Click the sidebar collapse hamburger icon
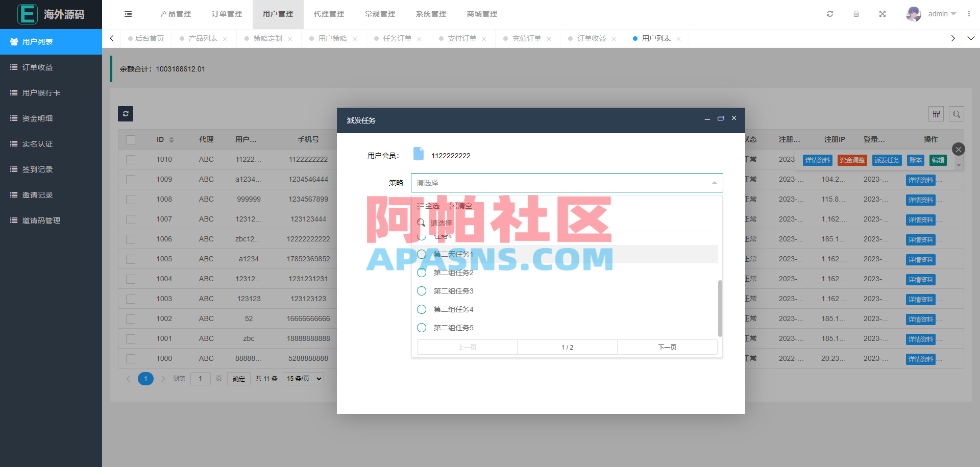Image resolution: width=980 pixels, height=467 pixels. coord(128,14)
